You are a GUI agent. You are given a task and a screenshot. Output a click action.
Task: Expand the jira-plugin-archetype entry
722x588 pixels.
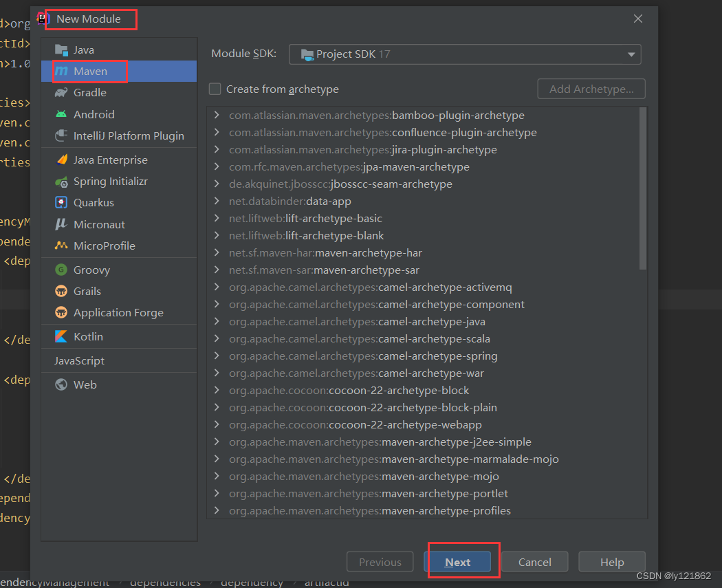tap(217, 149)
